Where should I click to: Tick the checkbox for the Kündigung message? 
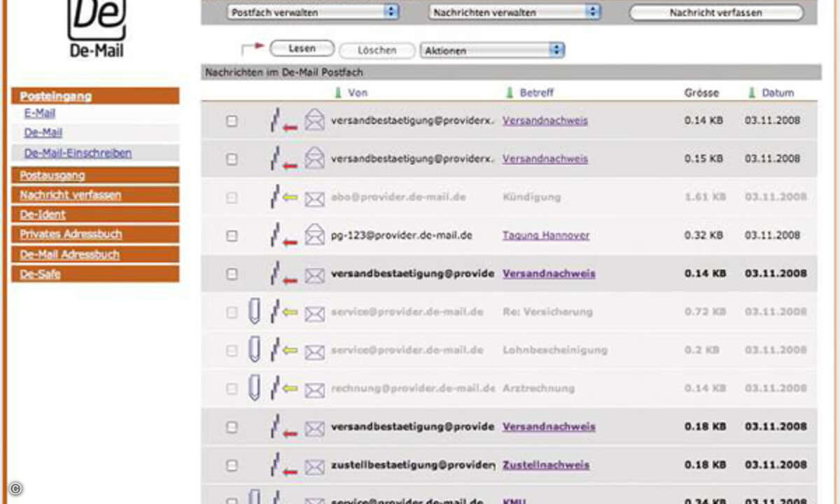pyautogui.click(x=232, y=197)
